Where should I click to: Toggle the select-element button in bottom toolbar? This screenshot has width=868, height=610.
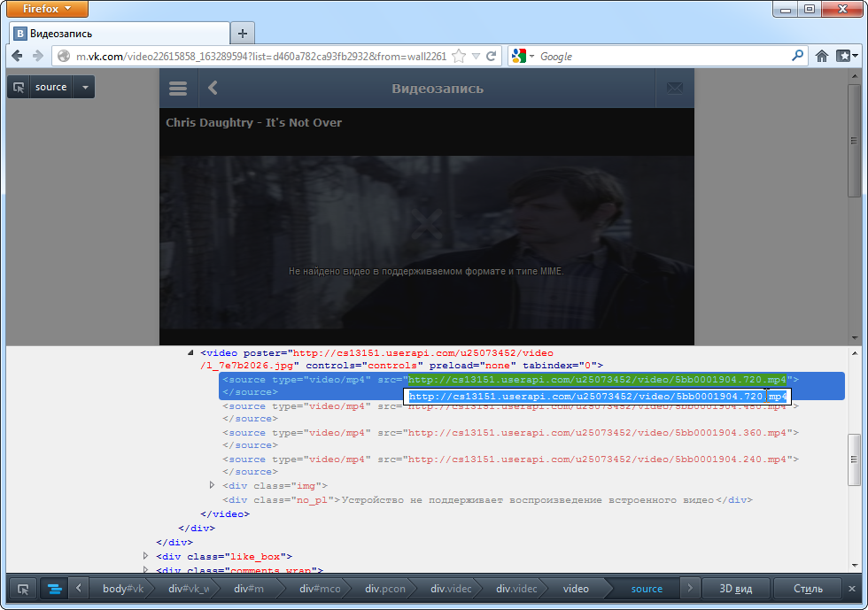click(23, 589)
